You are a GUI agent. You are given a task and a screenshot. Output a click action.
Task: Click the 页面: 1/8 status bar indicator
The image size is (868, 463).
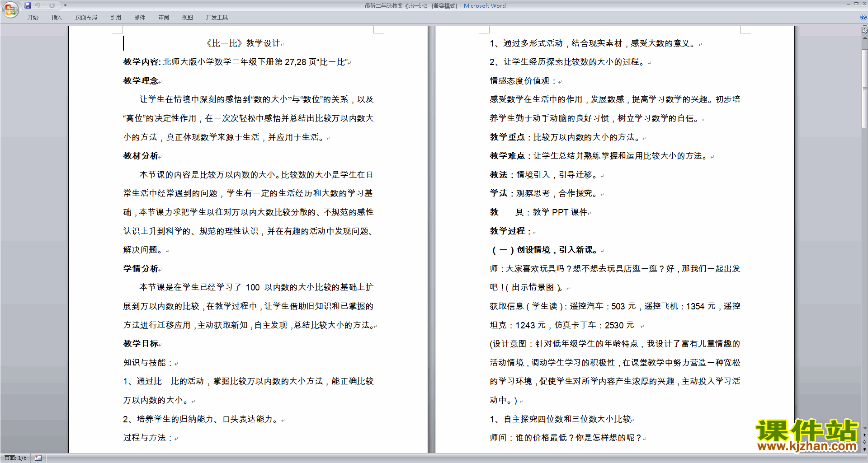[x=15, y=458]
